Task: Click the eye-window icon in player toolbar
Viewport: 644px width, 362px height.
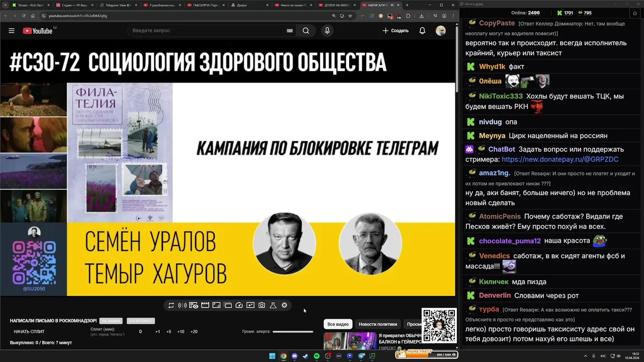Action: click(194, 305)
